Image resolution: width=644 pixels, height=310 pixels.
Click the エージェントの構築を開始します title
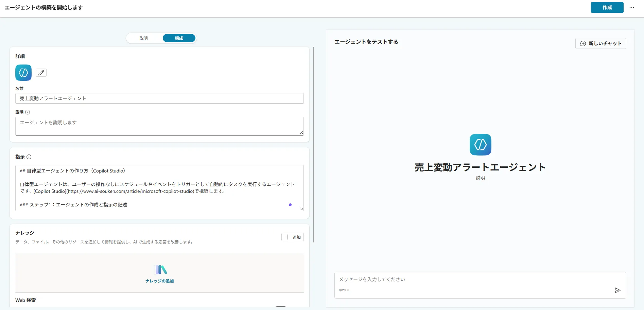click(43, 7)
